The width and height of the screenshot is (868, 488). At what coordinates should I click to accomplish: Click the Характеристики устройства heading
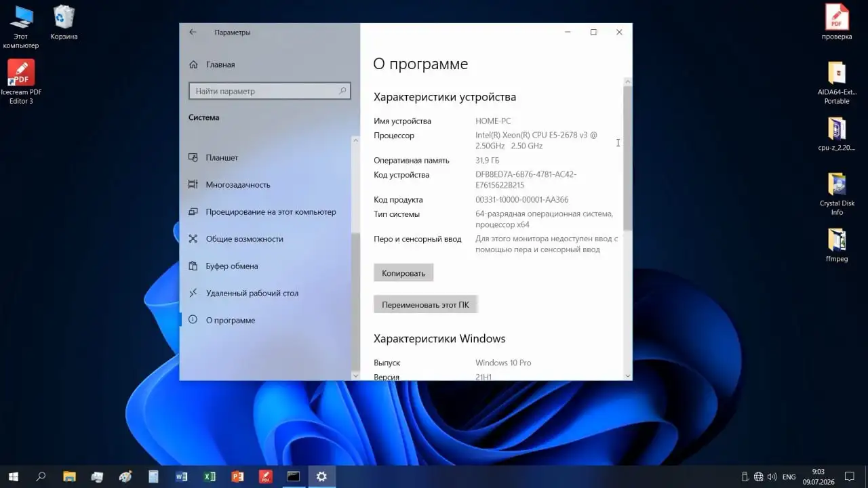coord(445,97)
